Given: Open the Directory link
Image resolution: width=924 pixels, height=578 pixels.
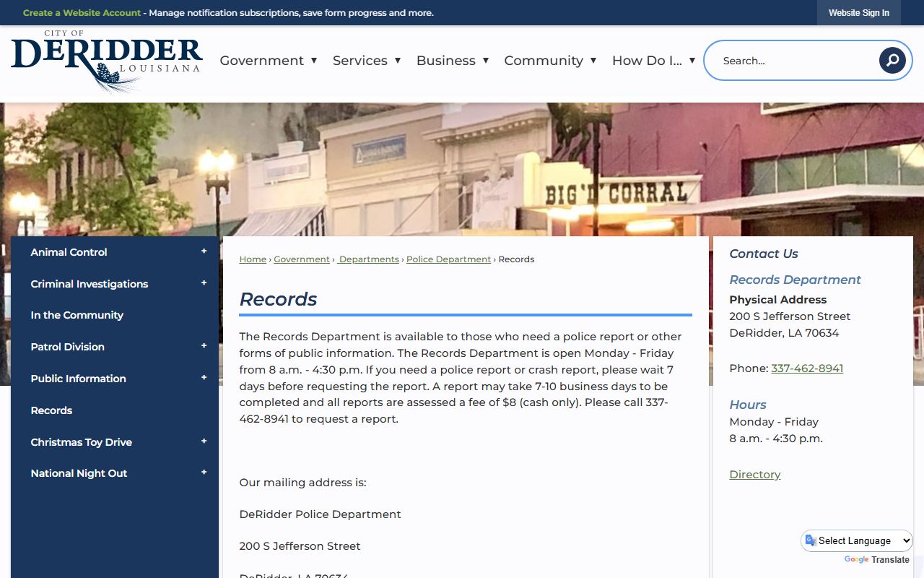Looking at the screenshot, I should click(755, 475).
